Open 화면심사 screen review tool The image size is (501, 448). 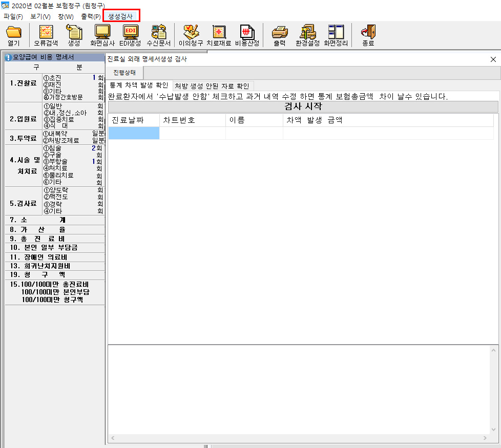102,35
